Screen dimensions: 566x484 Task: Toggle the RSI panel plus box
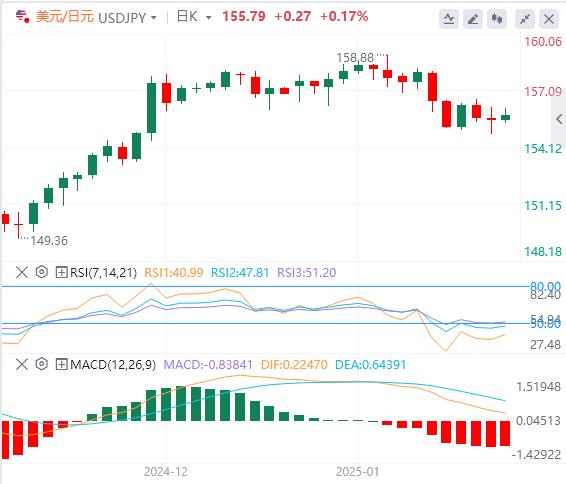pyautogui.click(x=61, y=272)
